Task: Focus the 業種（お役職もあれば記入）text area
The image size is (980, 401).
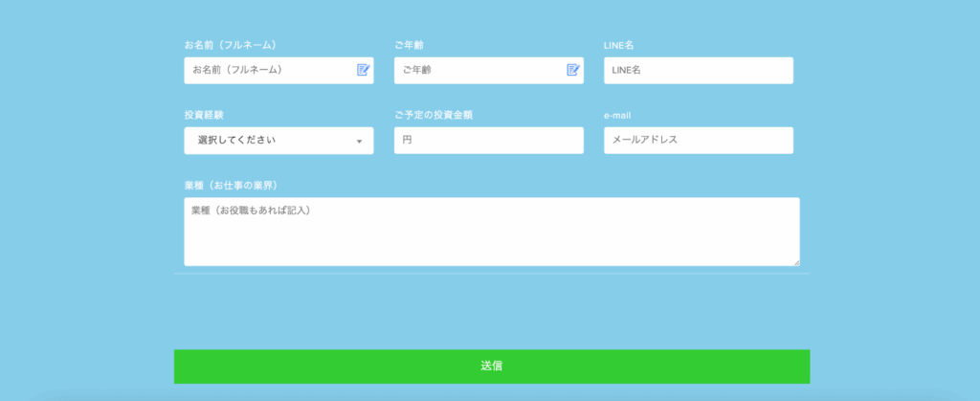Action: click(492, 232)
